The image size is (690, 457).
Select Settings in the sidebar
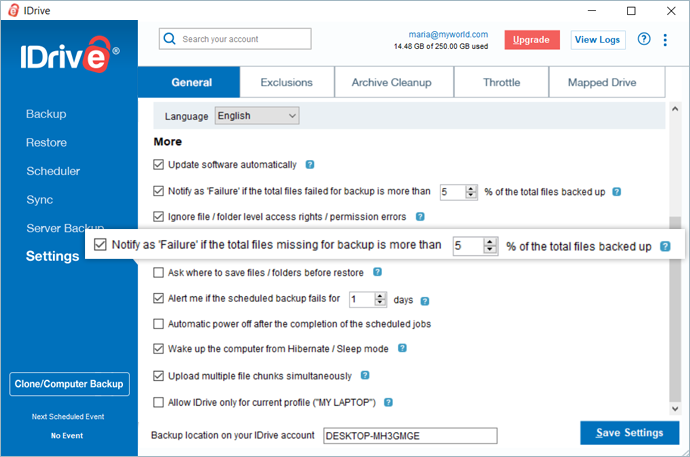pos(52,256)
